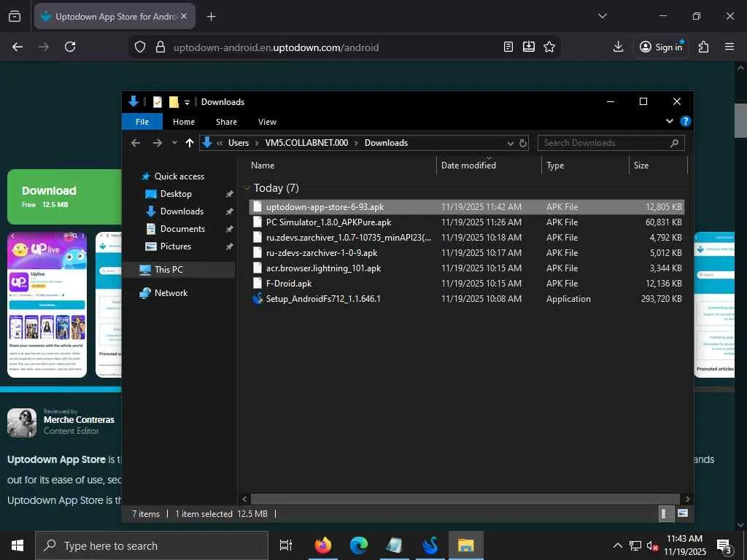Viewport: 747px width, 560px height.
Task: Click the Firefox view icon at top-left
Action: [x=15, y=16]
